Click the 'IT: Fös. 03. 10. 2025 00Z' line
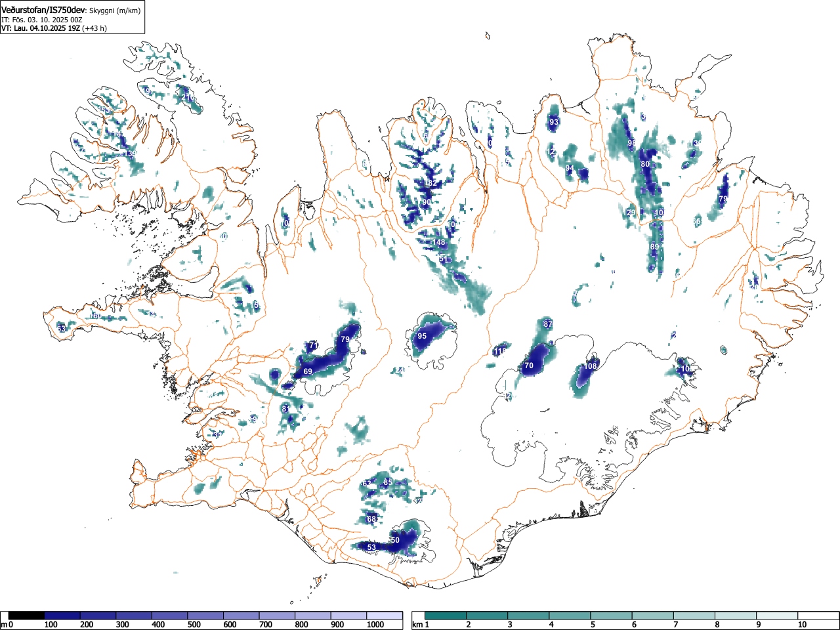840x630 pixels. point(42,20)
